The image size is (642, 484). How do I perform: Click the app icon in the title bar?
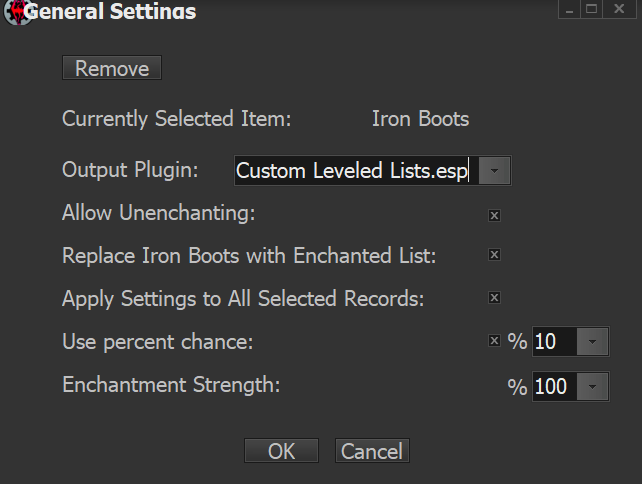pos(12,13)
